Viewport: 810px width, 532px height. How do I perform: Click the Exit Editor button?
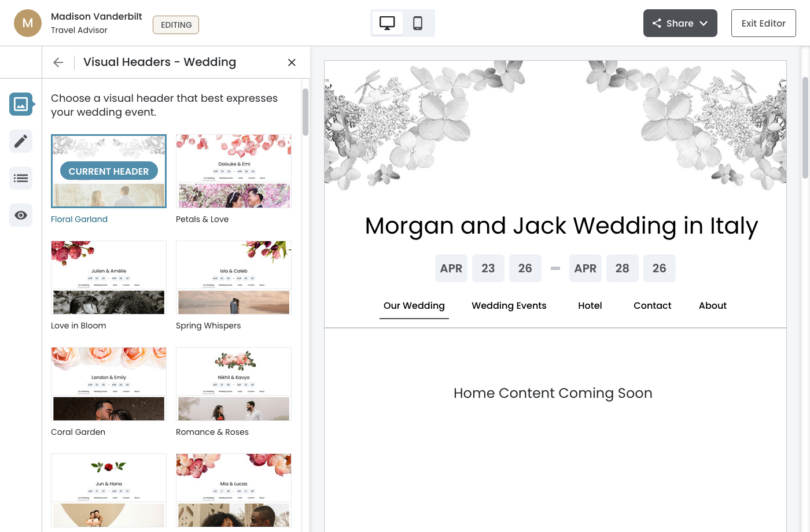pos(763,23)
